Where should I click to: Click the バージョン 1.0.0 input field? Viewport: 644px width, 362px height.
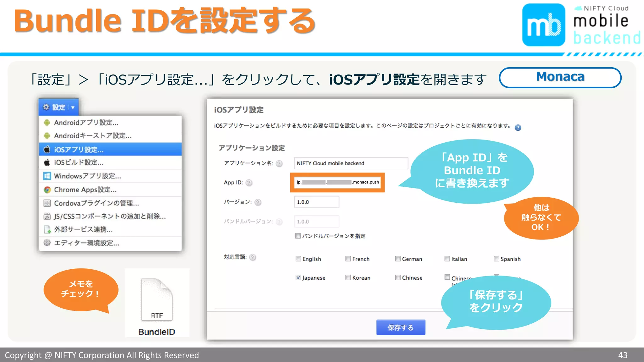pos(317,202)
